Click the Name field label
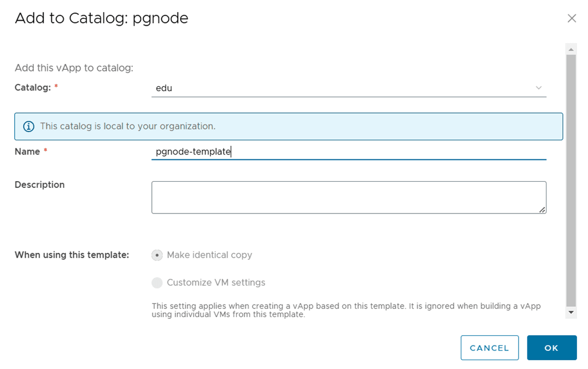 coord(27,152)
